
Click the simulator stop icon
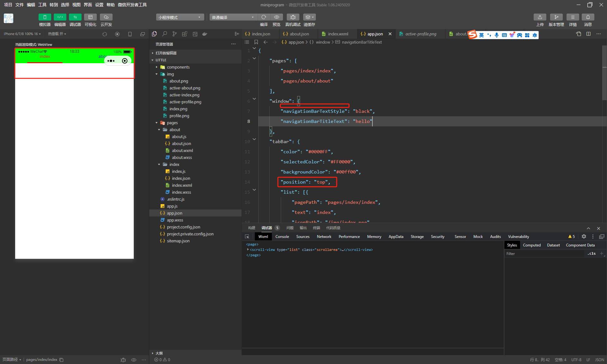[117, 34]
